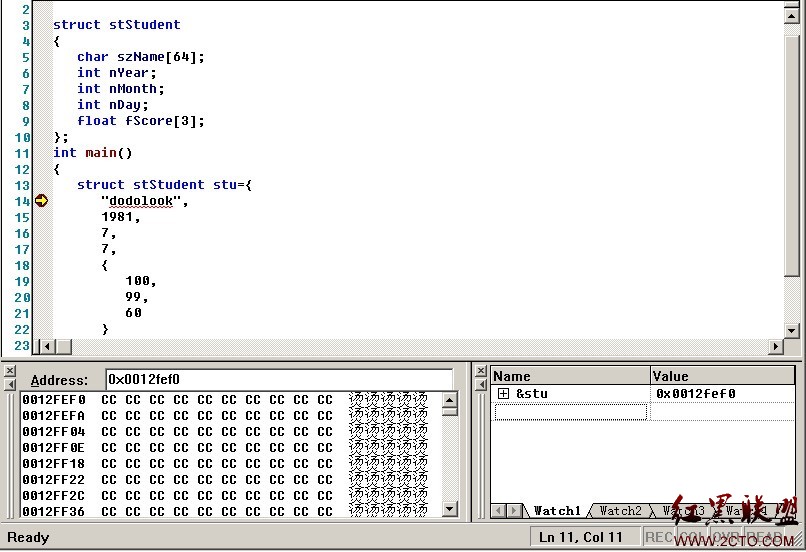Click the 99 score value
Image resolution: width=806 pixels, height=552 pixels.
(133, 297)
